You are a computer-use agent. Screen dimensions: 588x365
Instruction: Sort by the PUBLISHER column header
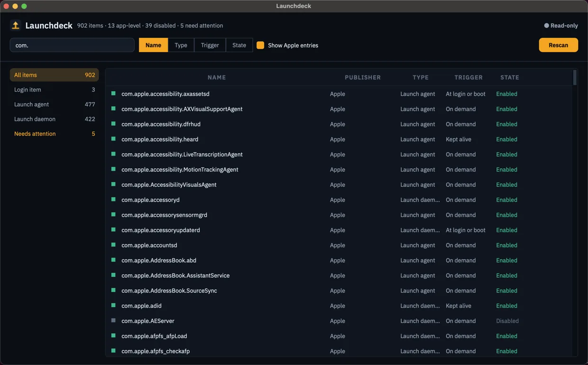pos(363,77)
